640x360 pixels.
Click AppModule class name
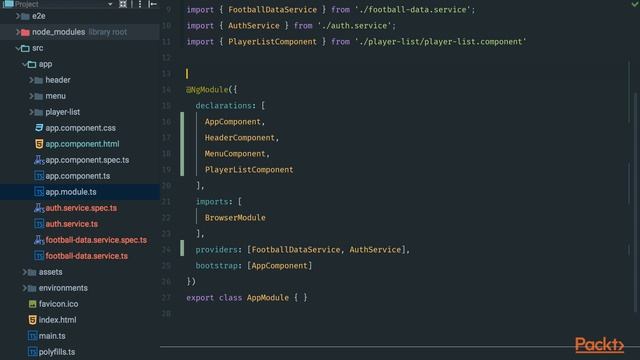click(x=268, y=298)
